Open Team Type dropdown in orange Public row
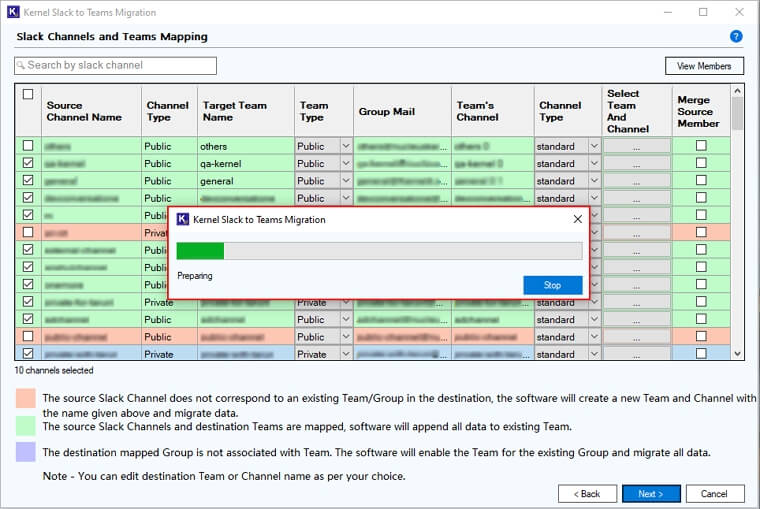The height and width of the screenshot is (509, 760). (x=346, y=337)
